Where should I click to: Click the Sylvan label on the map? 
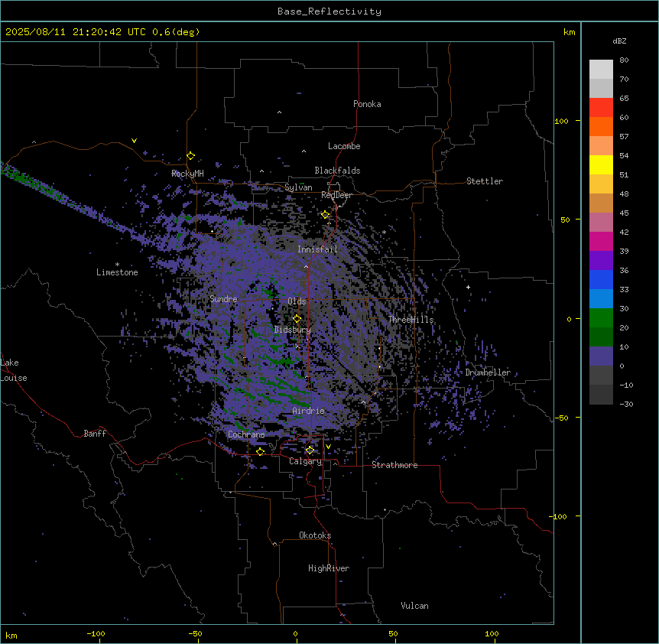(298, 187)
